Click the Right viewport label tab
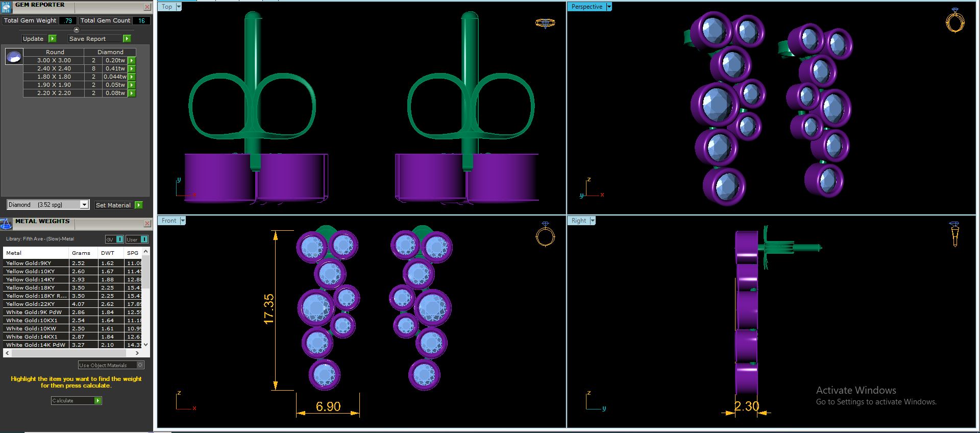This screenshot has height=433, width=980. click(579, 221)
